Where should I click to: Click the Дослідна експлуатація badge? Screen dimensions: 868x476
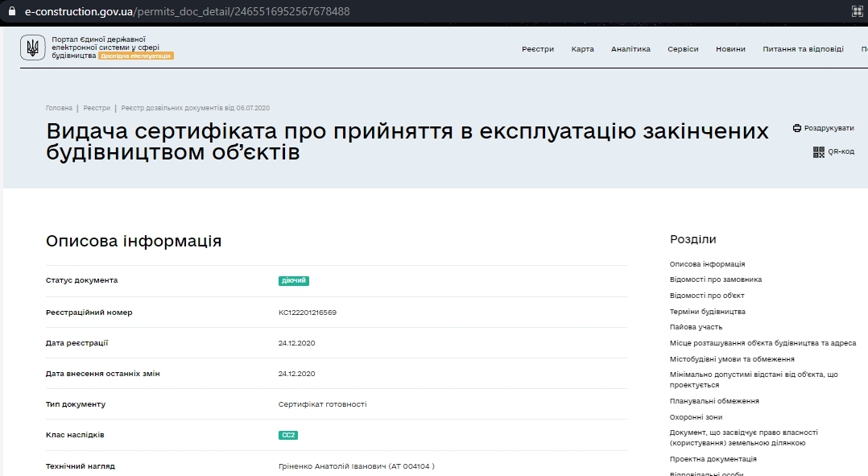(x=135, y=56)
